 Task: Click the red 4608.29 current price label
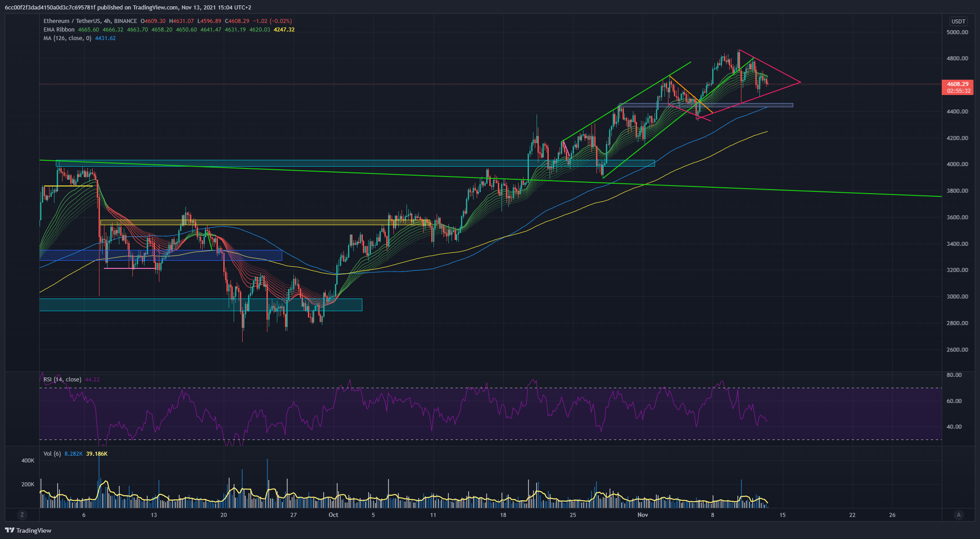tap(957, 84)
